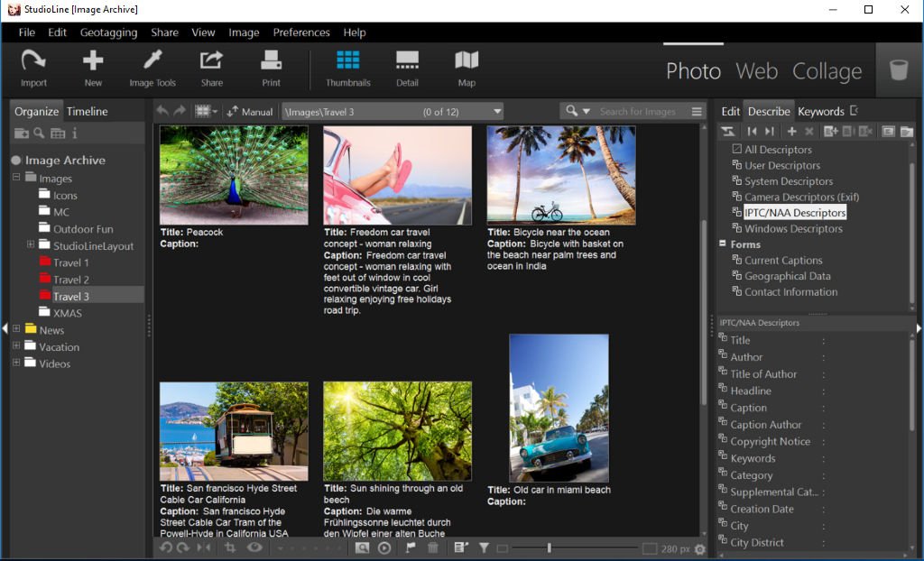The image size is (924, 561).
Task: Select Geographical Data form
Action: [x=787, y=276]
